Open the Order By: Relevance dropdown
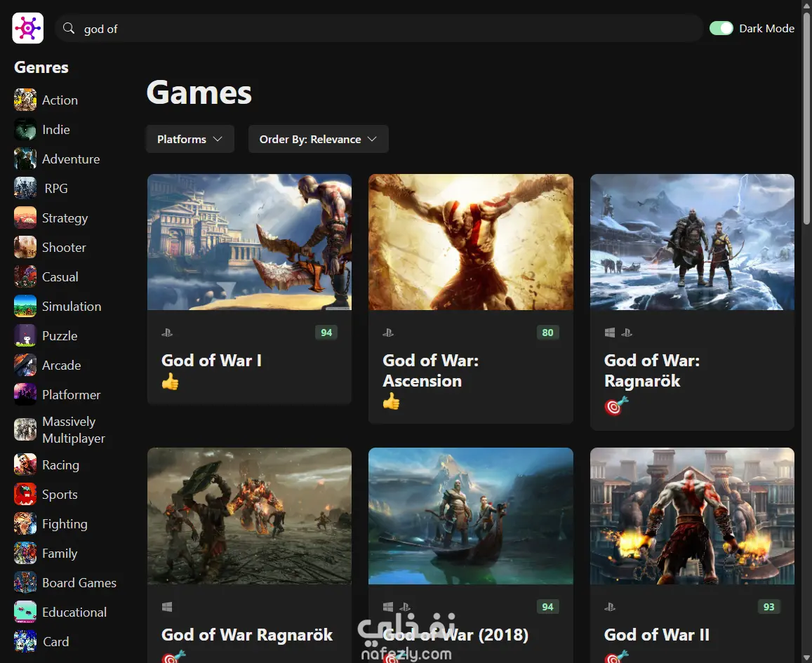Screen dimensions: 812x663 tap(319, 139)
